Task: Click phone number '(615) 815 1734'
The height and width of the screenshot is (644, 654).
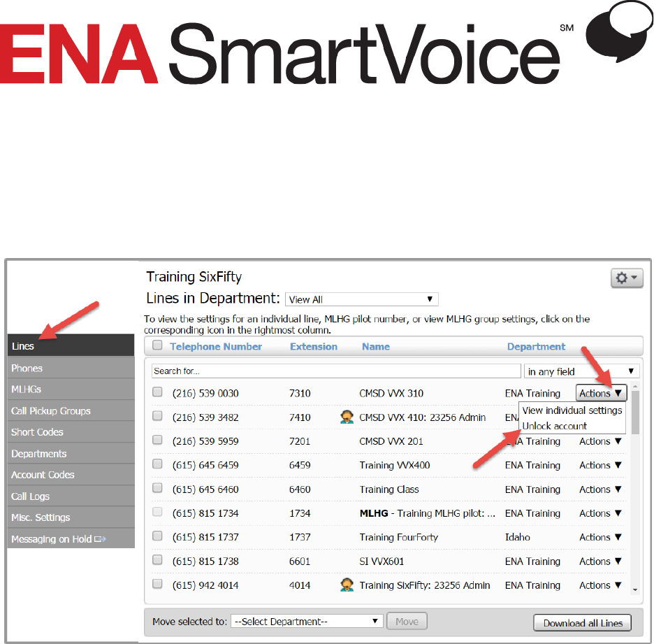Action: 205,513
